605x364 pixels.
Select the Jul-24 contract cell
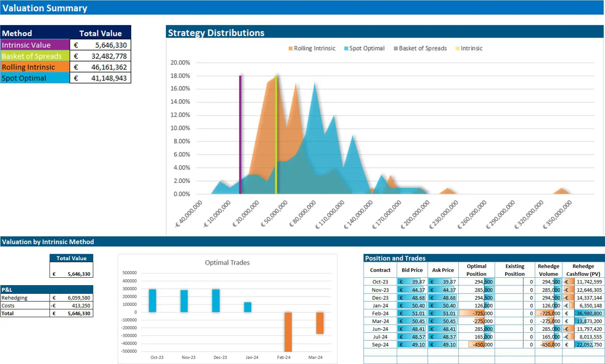[x=380, y=337]
